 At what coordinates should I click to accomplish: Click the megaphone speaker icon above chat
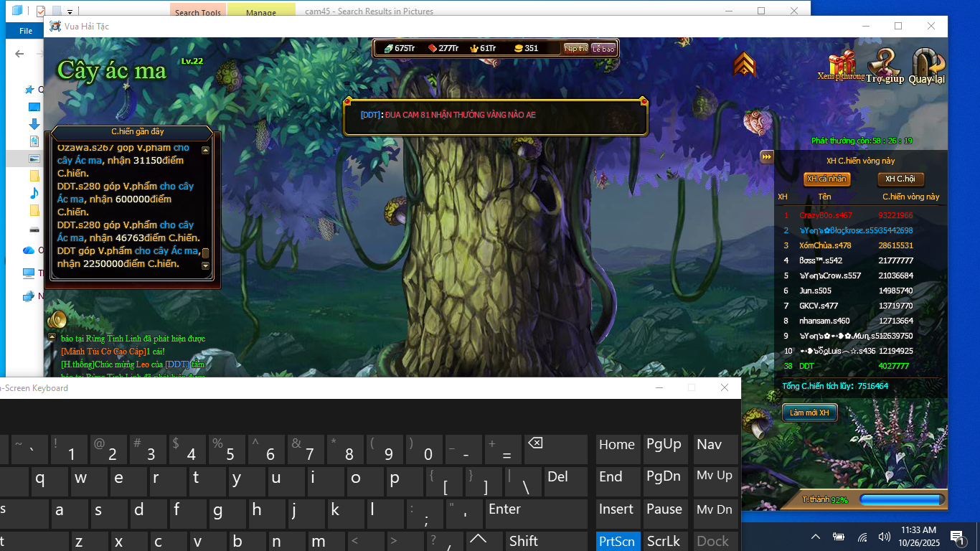56,319
